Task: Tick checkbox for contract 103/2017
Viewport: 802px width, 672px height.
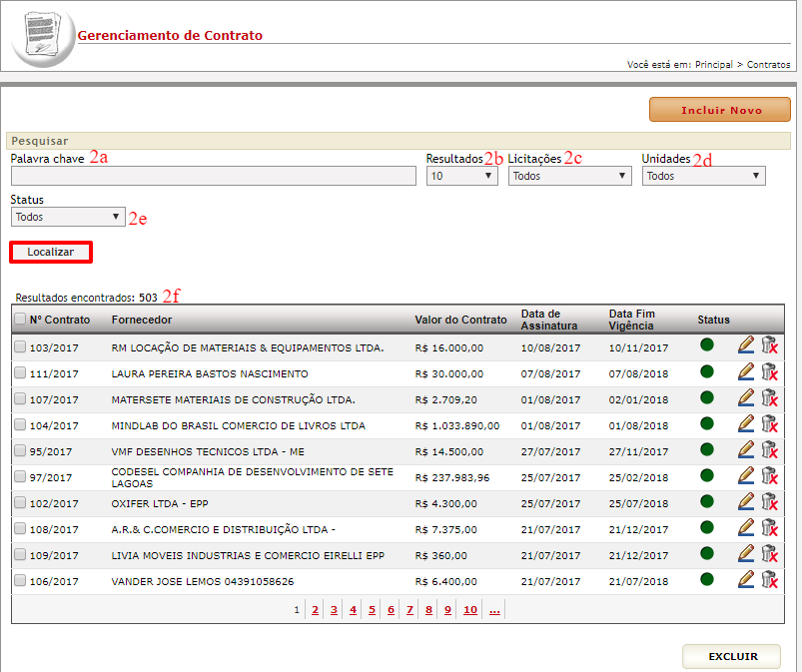Action: [x=20, y=346]
